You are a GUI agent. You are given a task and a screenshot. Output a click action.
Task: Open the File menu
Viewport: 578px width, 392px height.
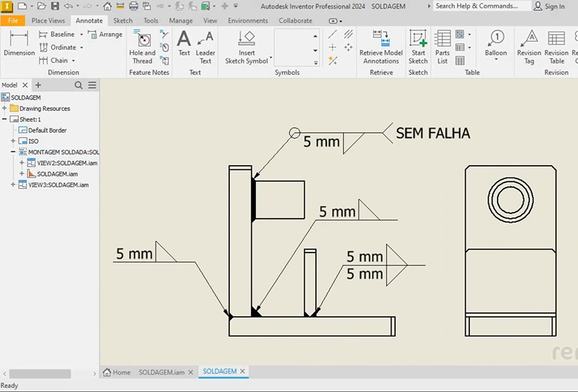coord(12,21)
